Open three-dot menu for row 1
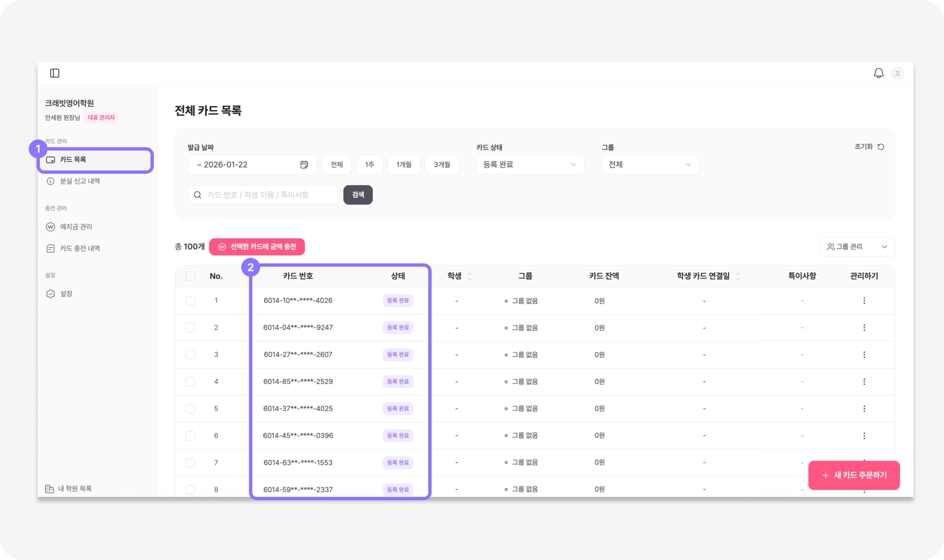944x560 pixels. point(864,301)
